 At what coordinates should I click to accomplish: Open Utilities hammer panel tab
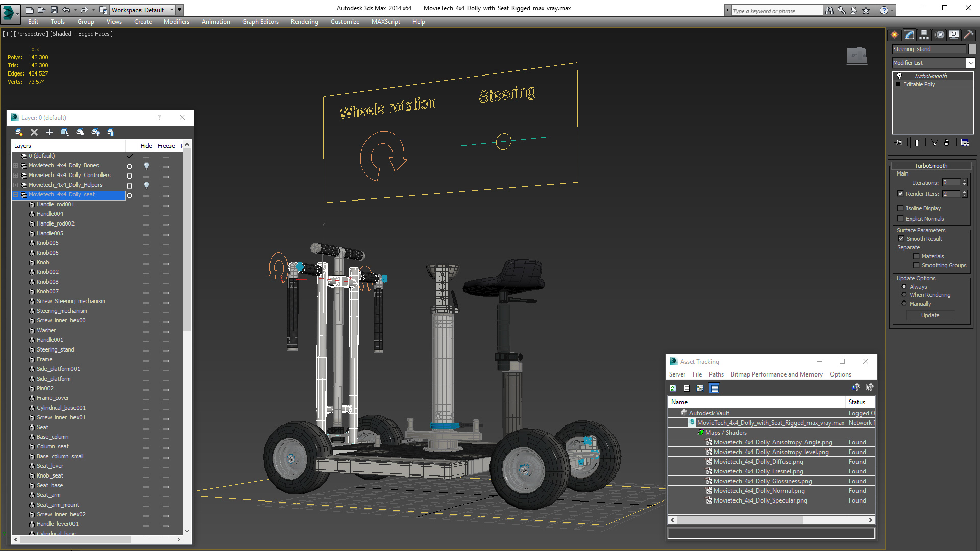(x=968, y=35)
